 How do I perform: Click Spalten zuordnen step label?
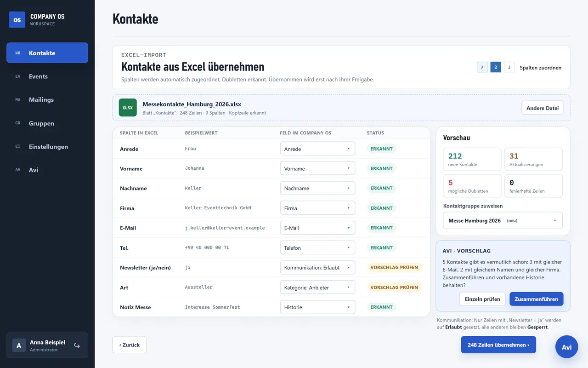point(540,68)
